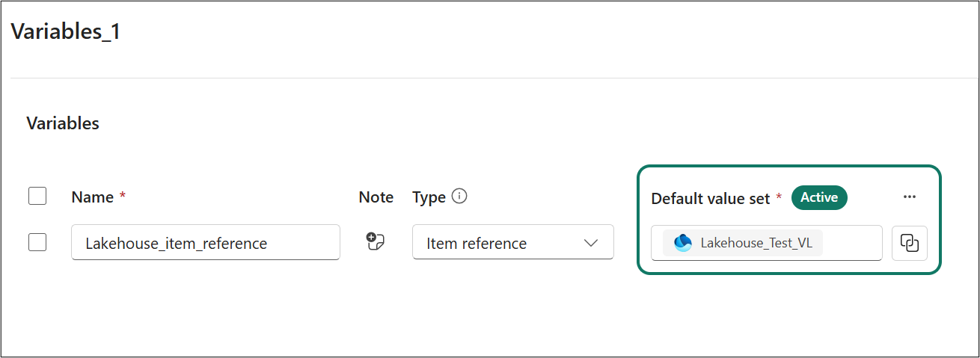Focus the Lakehouse_item_reference name field
The image size is (980, 358).
coord(206,242)
